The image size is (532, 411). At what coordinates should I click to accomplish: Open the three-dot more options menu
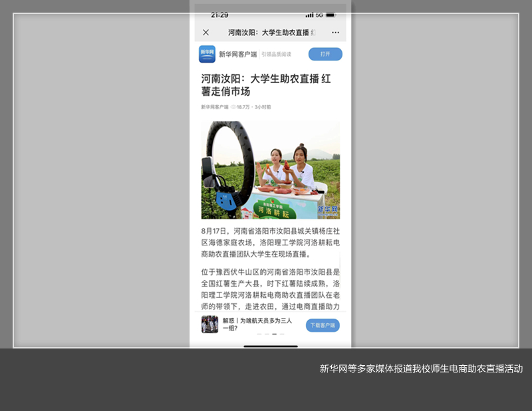pos(335,33)
